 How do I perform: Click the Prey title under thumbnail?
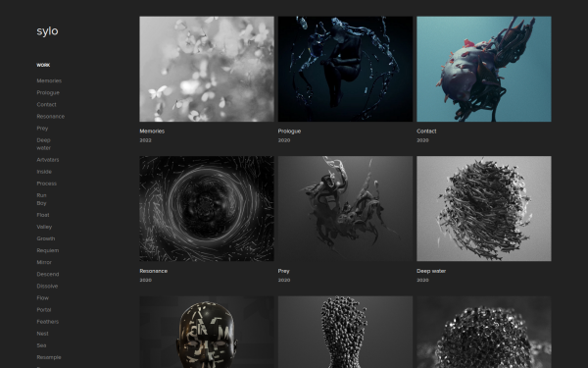[284, 271]
